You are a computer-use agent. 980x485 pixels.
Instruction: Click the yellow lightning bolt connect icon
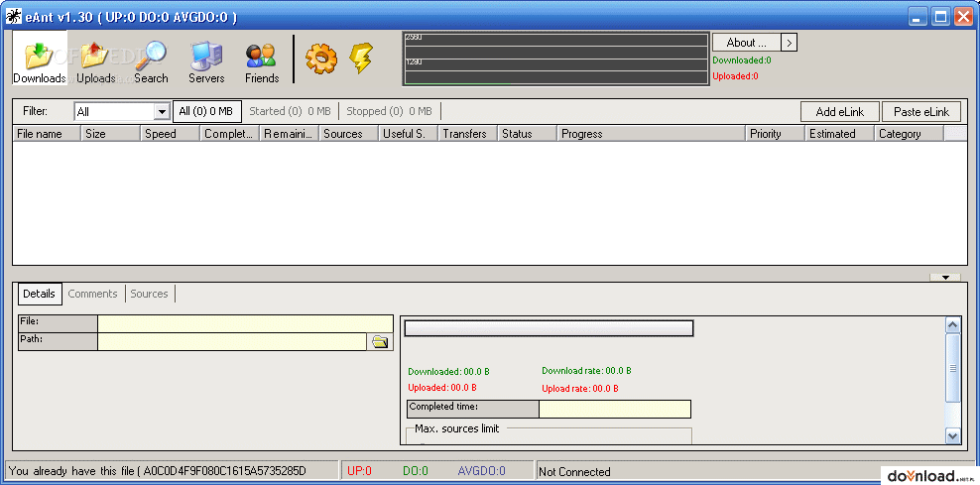(x=361, y=59)
